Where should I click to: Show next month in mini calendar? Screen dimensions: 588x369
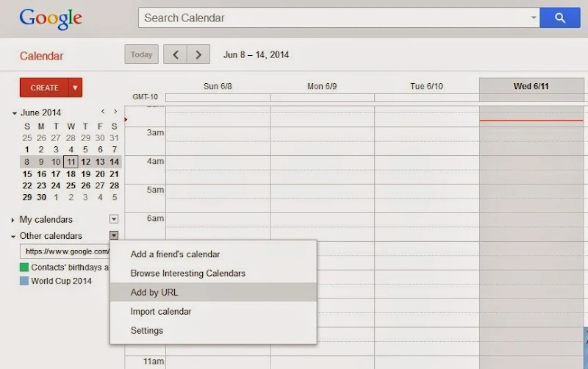(115, 112)
